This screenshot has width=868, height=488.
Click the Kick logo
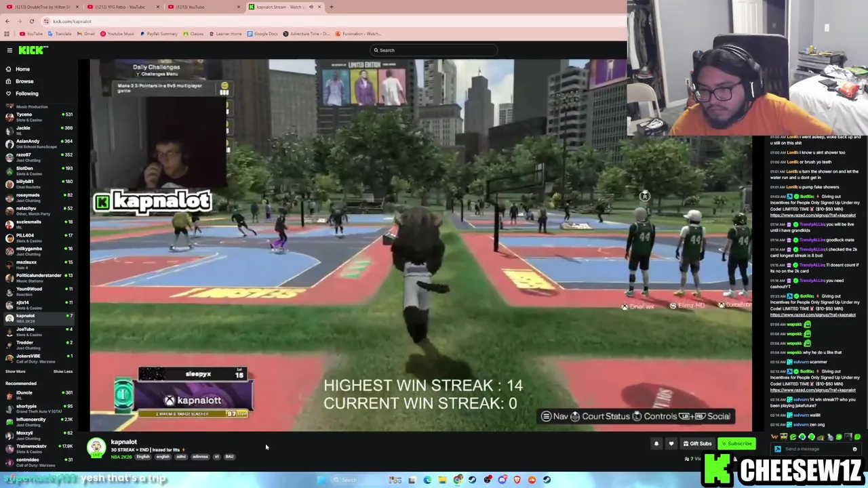(33, 50)
